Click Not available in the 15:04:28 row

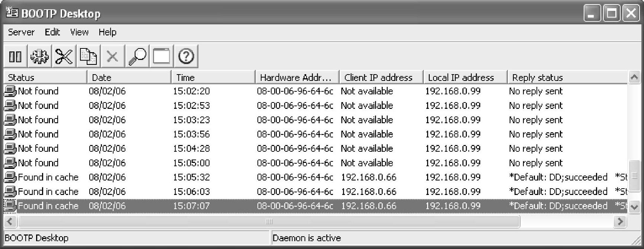pos(367,148)
